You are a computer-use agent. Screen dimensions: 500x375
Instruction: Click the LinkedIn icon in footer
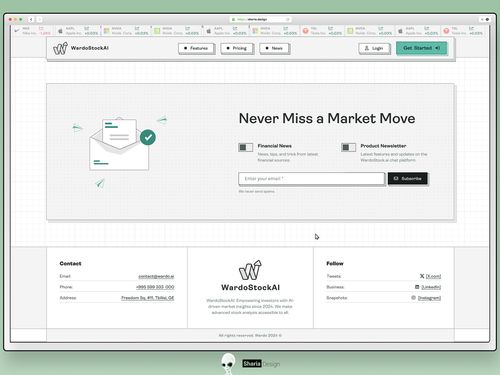[x=417, y=287]
